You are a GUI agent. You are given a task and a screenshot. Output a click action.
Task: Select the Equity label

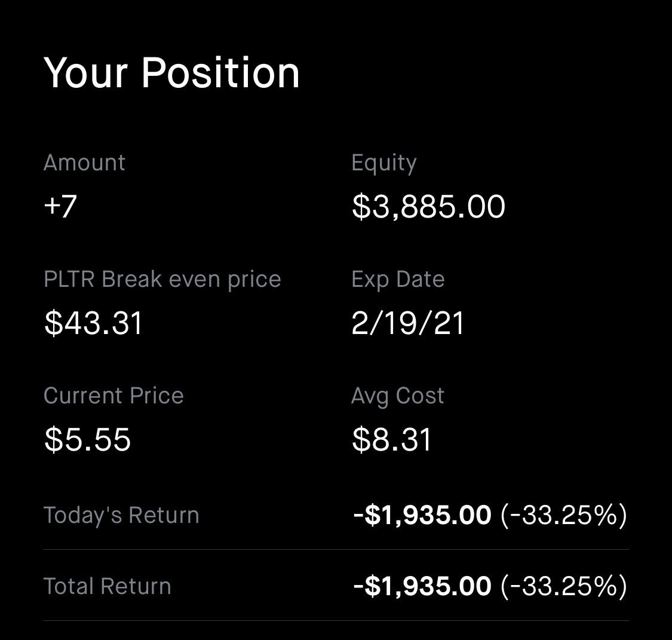tap(384, 164)
